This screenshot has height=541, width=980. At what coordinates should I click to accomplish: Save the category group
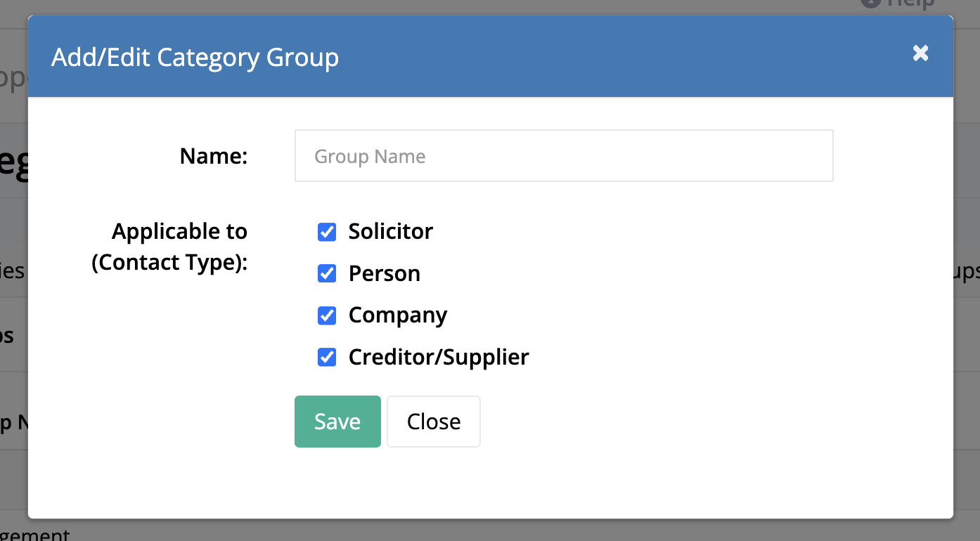click(337, 422)
